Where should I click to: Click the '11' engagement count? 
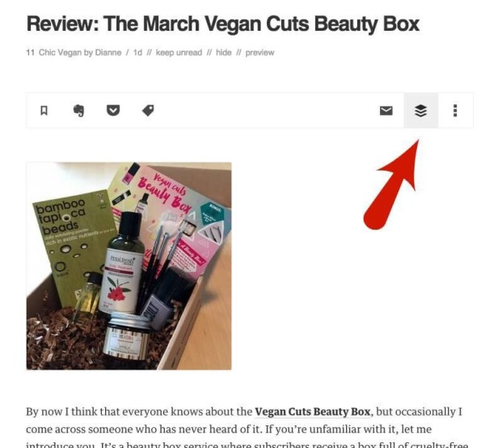pos(30,53)
